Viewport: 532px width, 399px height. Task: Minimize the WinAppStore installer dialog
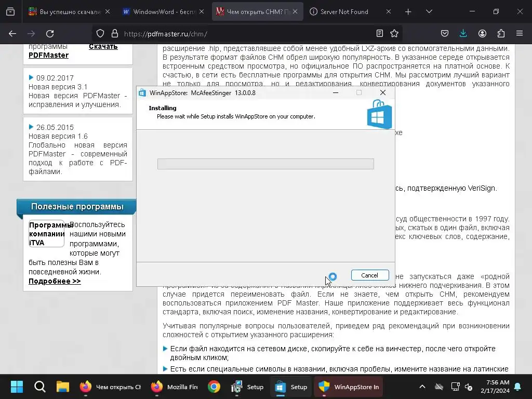point(336,92)
